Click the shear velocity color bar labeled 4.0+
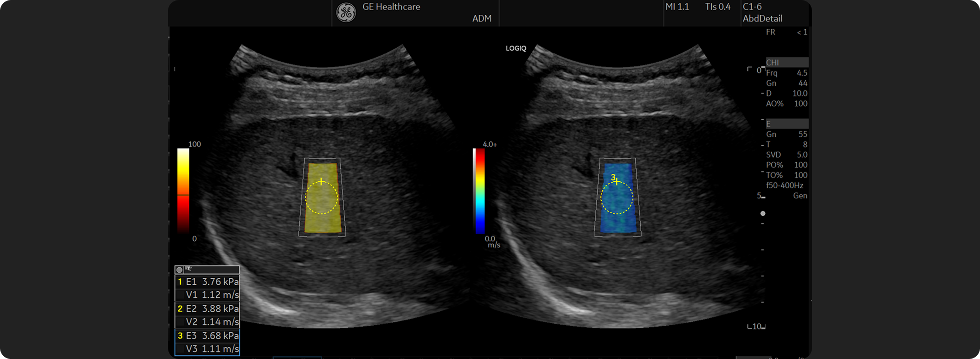The image size is (980, 359). (x=479, y=191)
